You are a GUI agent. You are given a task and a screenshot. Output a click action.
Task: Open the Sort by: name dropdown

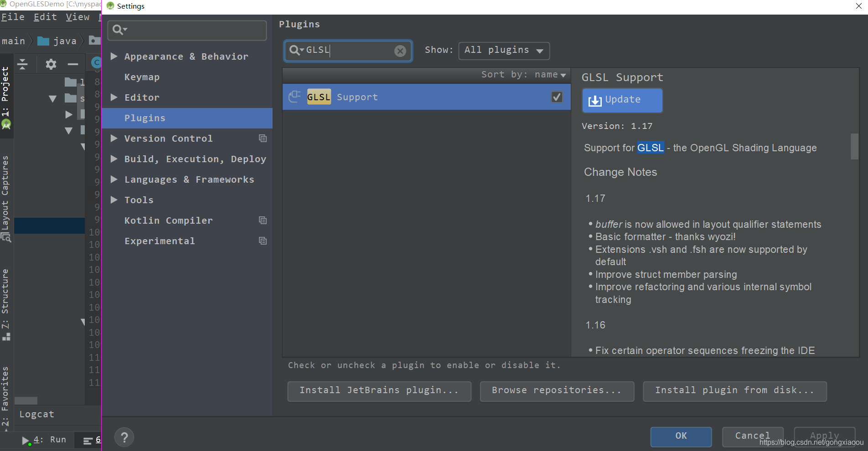click(524, 75)
